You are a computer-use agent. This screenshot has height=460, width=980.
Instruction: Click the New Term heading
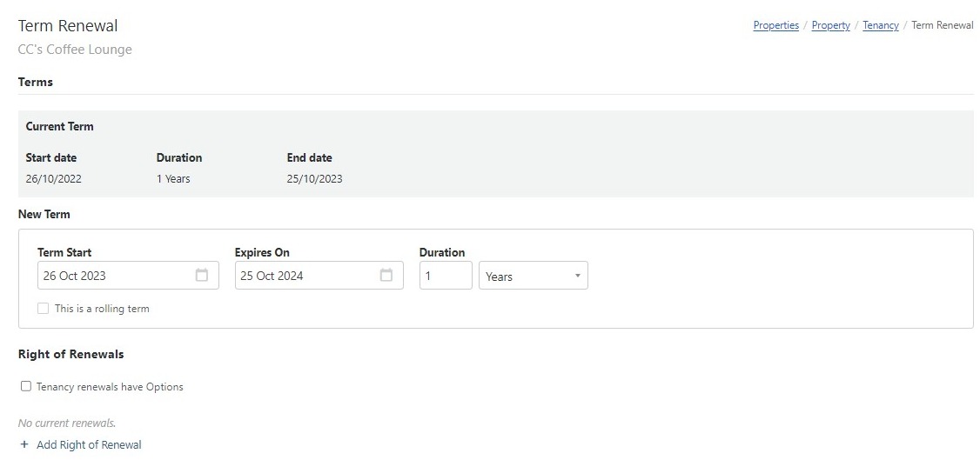(44, 214)
